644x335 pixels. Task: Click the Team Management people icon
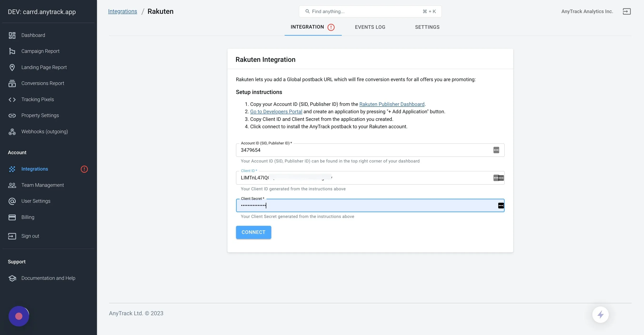(x=12, y=185)
